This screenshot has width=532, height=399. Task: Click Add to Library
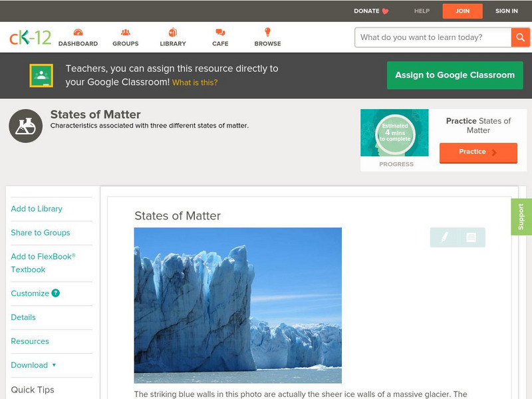(x=37, y=209)
